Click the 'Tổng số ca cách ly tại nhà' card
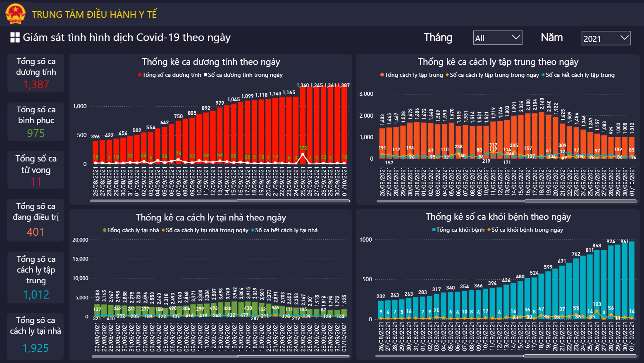 coord(36,336)
